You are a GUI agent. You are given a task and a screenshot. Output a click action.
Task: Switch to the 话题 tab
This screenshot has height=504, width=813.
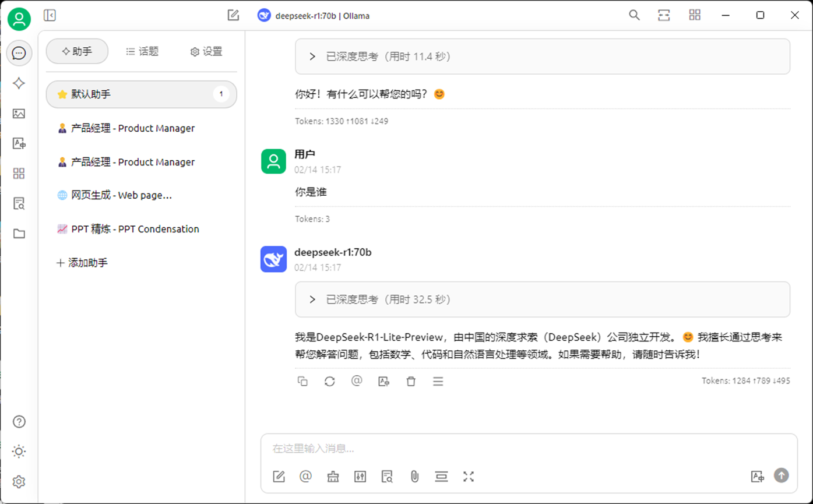142,51
